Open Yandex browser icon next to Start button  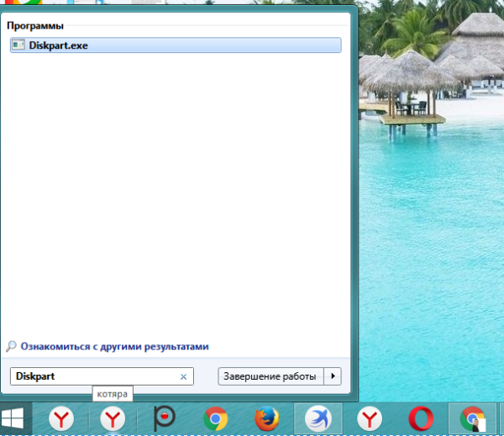[x=61, y=418]
